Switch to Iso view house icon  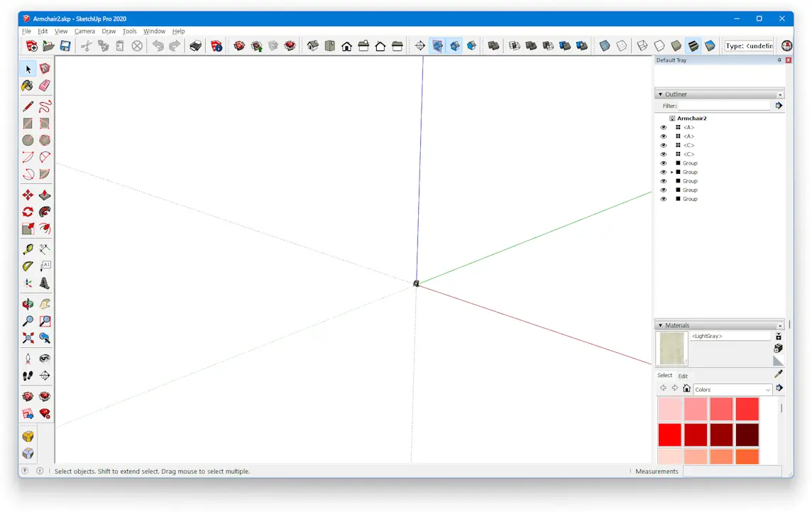[313, 46]
